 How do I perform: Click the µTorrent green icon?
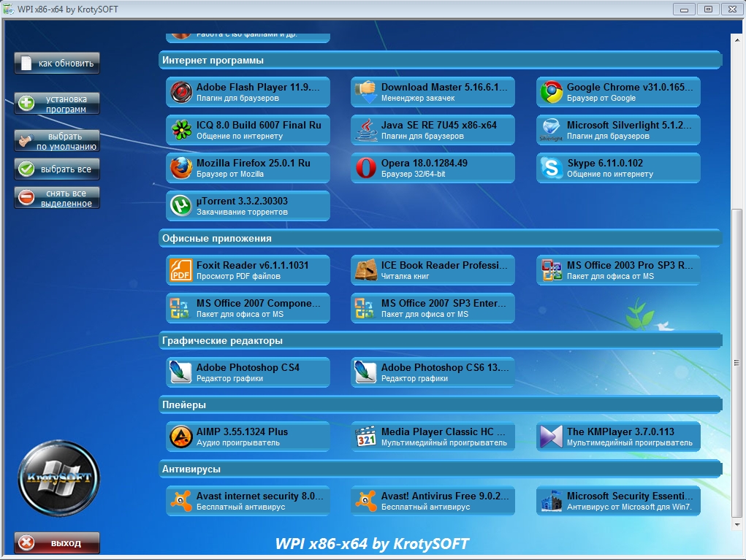[x=180, y=207]
